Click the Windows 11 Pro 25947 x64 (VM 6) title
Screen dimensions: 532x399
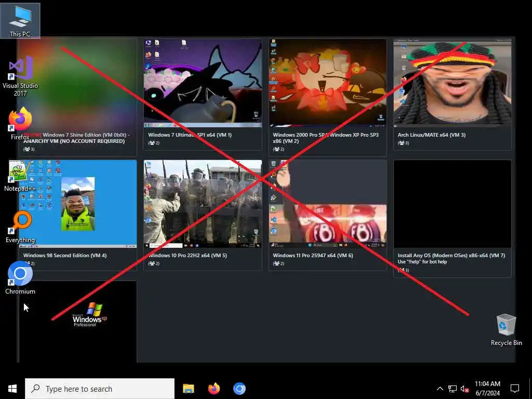point(312,256)
